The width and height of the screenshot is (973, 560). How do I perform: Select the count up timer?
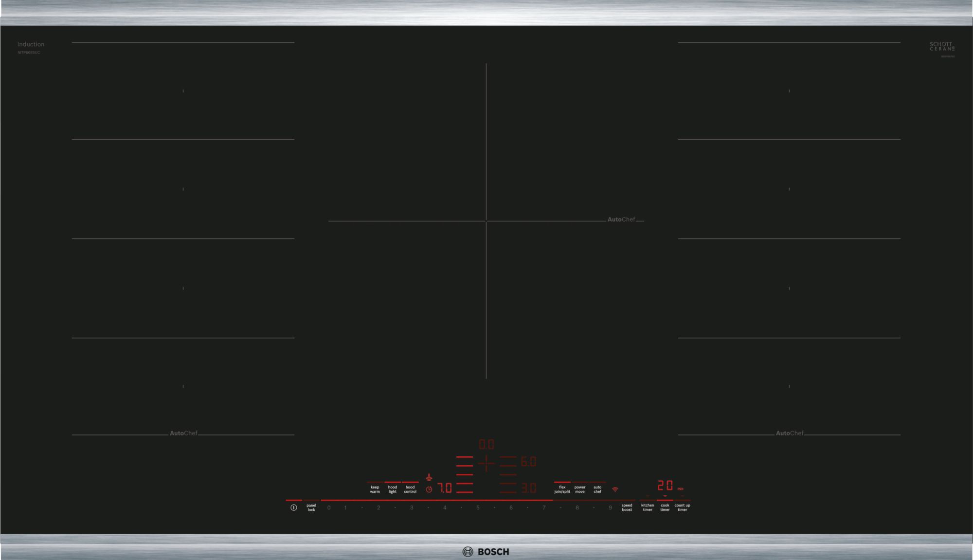point(683,507)
